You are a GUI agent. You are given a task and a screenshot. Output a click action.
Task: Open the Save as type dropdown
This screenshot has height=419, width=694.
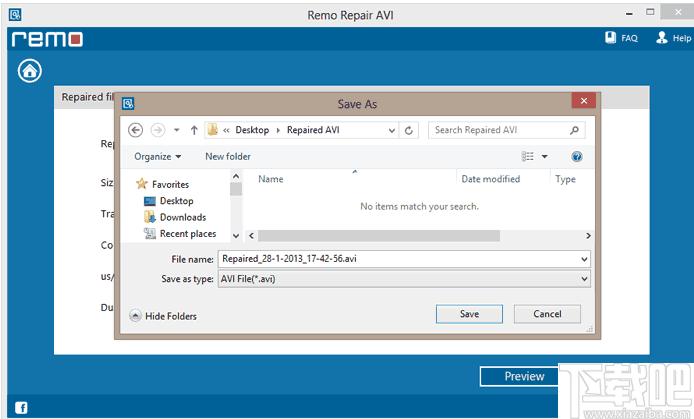point(584,279)
